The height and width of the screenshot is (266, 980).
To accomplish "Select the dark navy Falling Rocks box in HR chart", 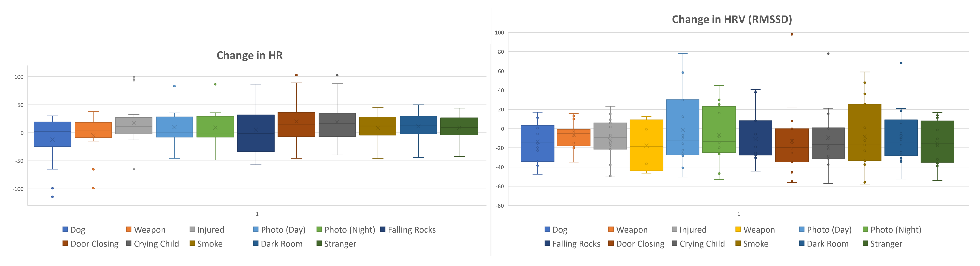I will (x=256, y=133).
